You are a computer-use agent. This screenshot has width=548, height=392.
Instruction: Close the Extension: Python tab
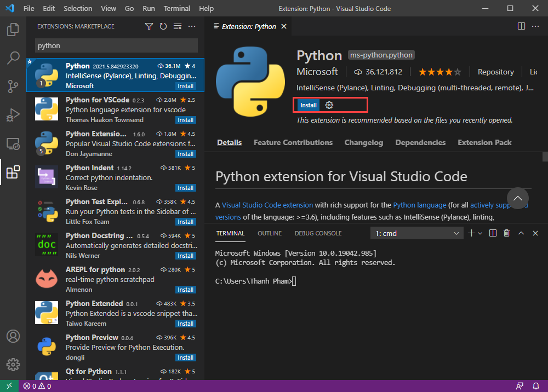click(284, 26)
